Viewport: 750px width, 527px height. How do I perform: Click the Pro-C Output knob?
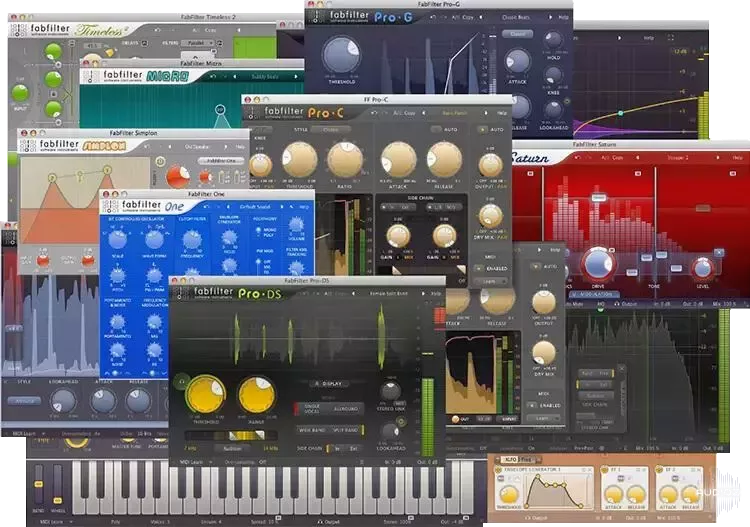[490, 165]
